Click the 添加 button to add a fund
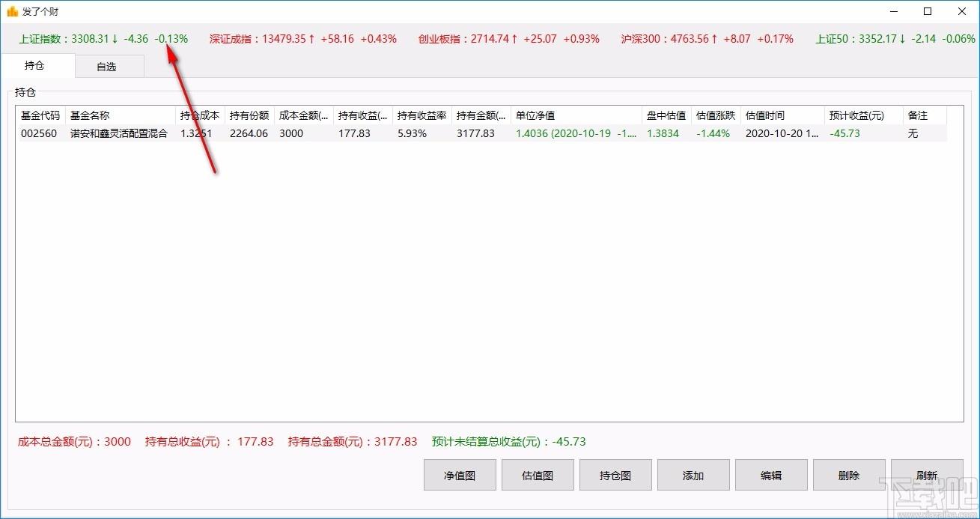The width and height of the screenshot is (980, 519). point(693,474)
